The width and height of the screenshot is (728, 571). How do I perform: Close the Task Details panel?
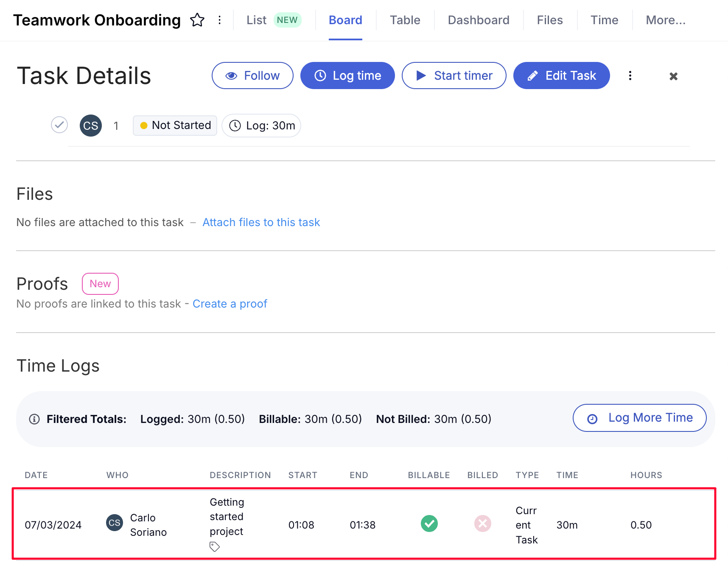pos(673,76)
